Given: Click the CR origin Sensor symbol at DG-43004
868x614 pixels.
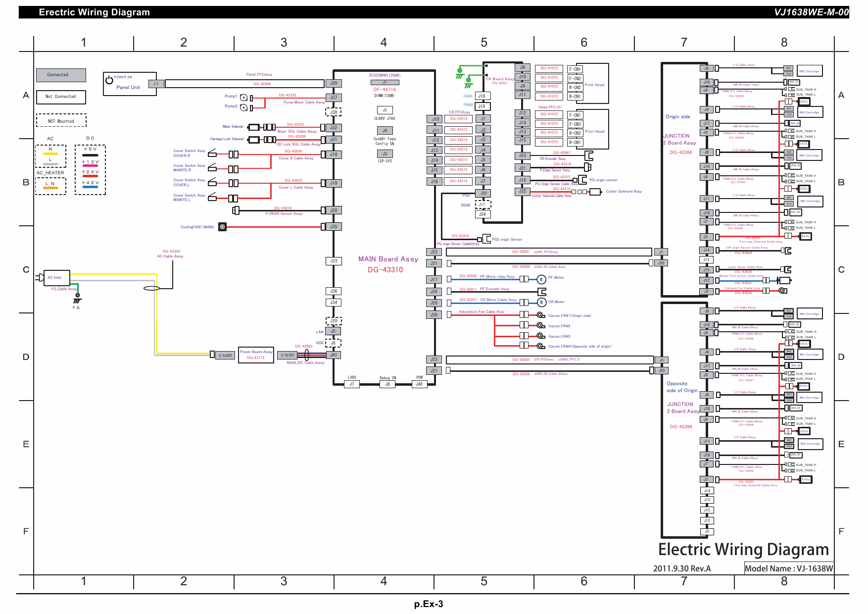Looking at the screenshot, I should pos(787,251).
